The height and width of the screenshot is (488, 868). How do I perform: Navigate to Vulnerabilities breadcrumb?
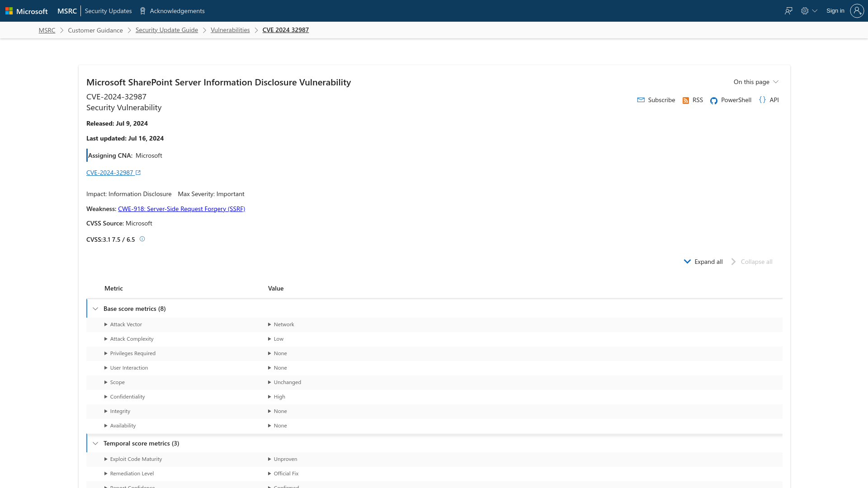[x=230, y=30]
